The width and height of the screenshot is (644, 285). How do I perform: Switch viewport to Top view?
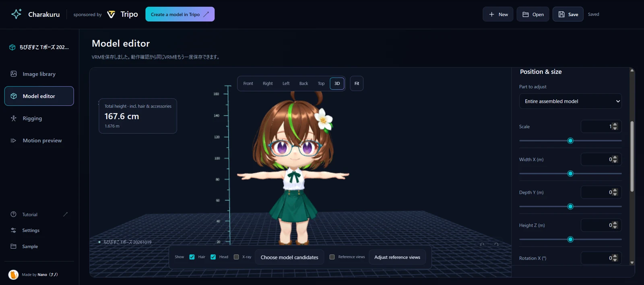pos(321,84)
